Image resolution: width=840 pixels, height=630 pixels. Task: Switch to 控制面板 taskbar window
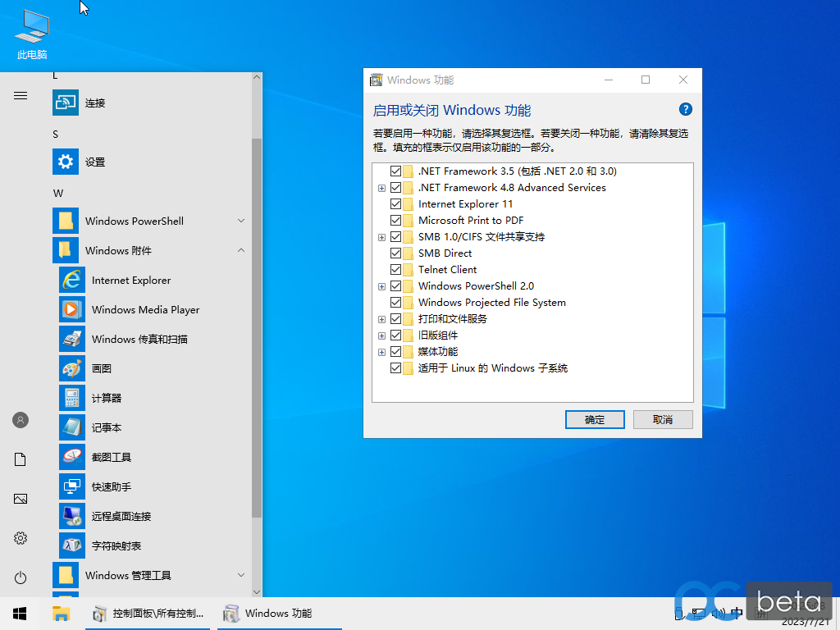click(148, 614)
